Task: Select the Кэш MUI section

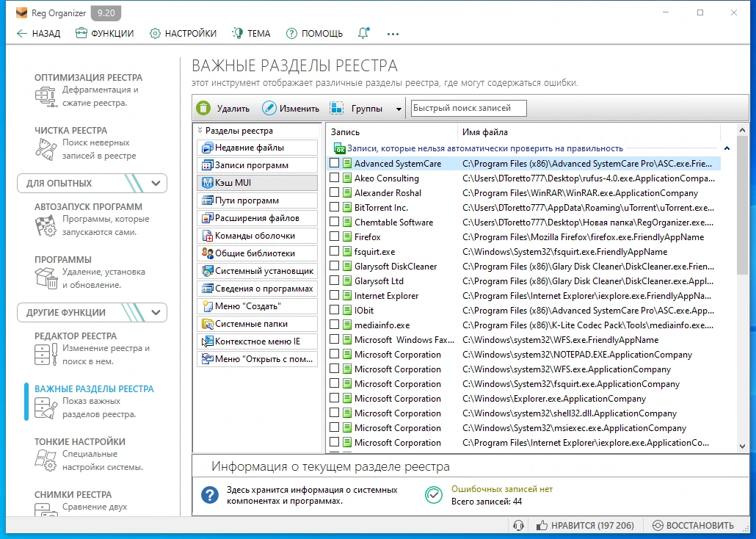Action: point(257,183)
